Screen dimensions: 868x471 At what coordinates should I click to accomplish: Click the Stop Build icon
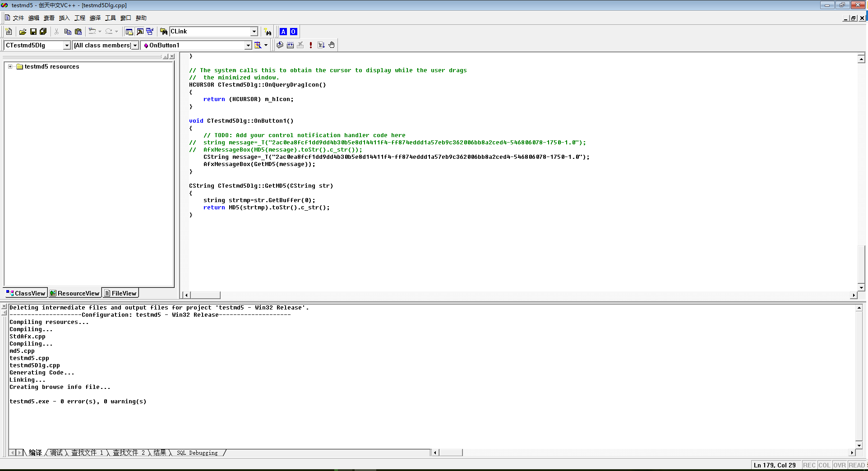(300, 45)
